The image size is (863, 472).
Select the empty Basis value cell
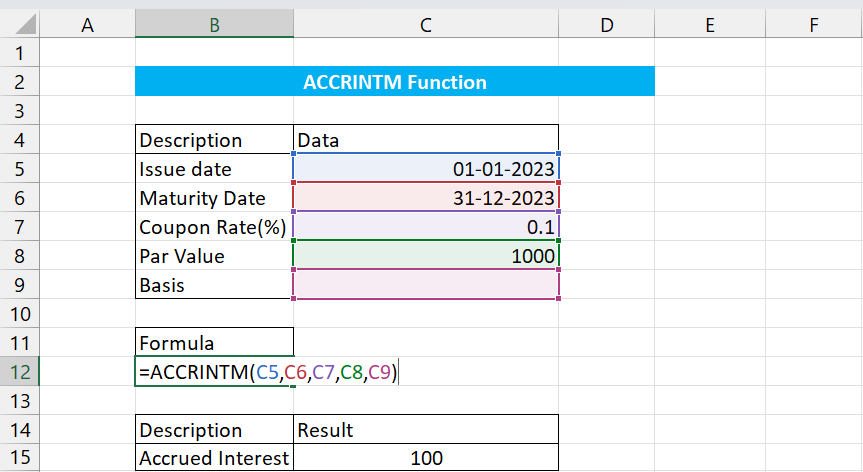425,285
